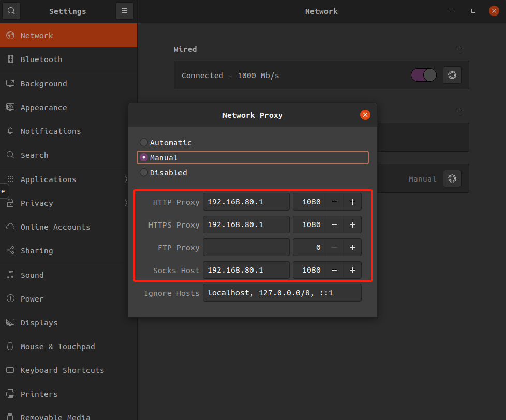This screenshot has height=420, width=506.
Task: Click the Ignore Hosts input field
Action: pyautogui.click(x=282, y=293)
